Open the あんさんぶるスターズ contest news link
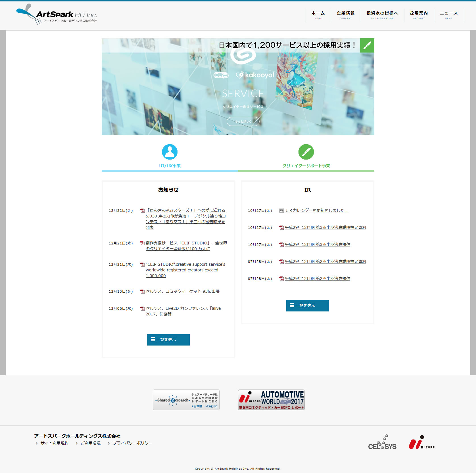Viewport: 476px width, 473px height. click(185, 219)
